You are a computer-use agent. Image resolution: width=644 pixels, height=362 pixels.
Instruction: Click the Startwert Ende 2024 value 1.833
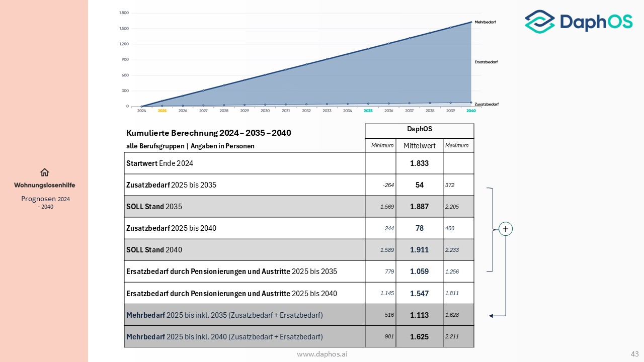point(419,163)
